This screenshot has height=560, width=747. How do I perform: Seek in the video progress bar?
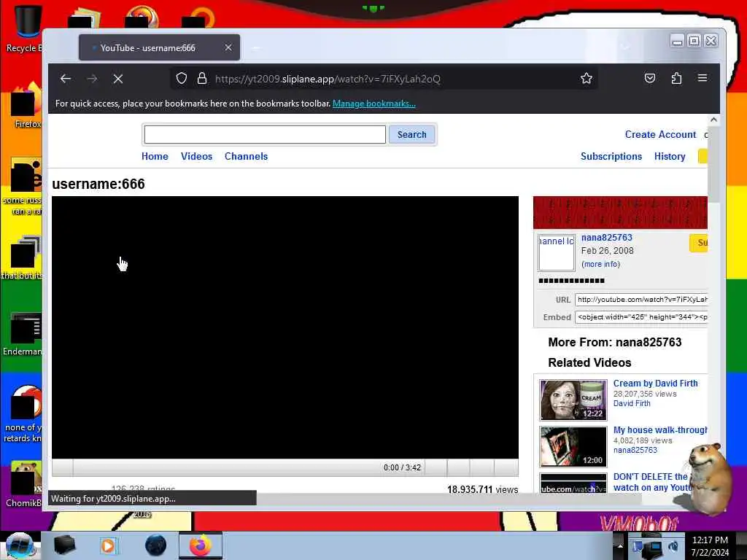click(x=226, y=467)
